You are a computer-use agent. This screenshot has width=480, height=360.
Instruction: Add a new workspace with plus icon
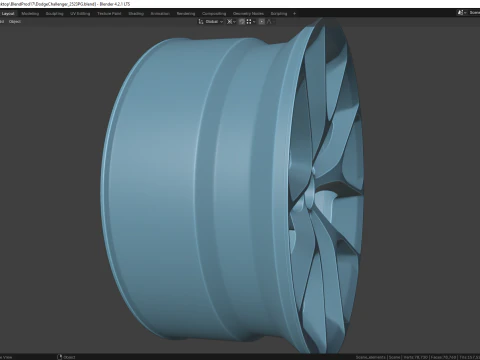[294, 14]
